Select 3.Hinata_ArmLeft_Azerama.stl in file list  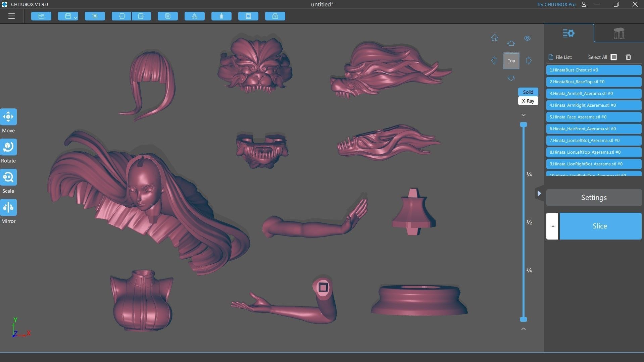click(x=594, y=94)
